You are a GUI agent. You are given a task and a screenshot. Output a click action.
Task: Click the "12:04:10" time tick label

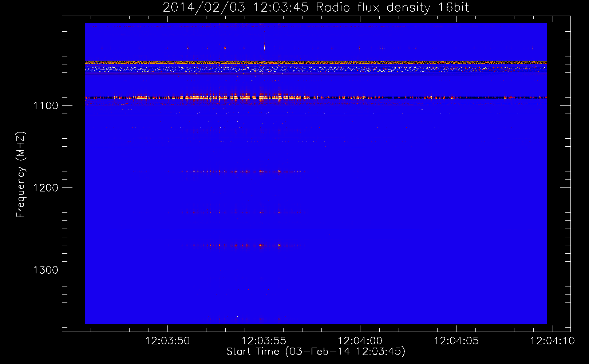click(x=553, y=341)
